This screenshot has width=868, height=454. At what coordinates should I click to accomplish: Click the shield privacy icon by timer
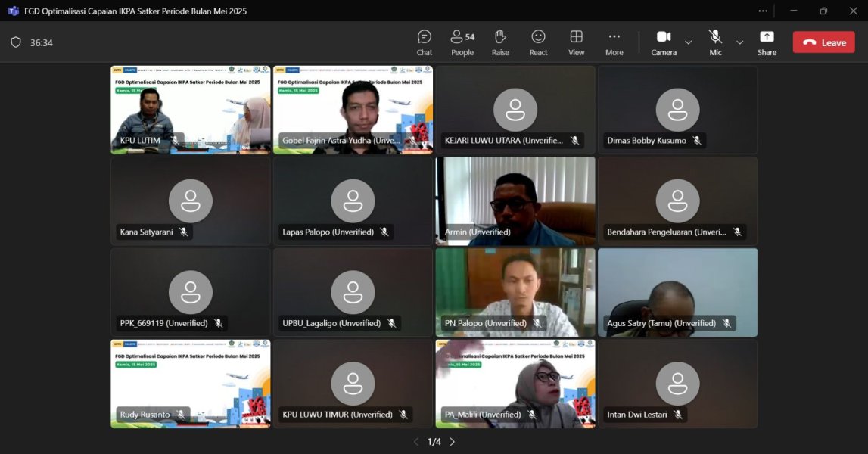(x=16, y=42)
